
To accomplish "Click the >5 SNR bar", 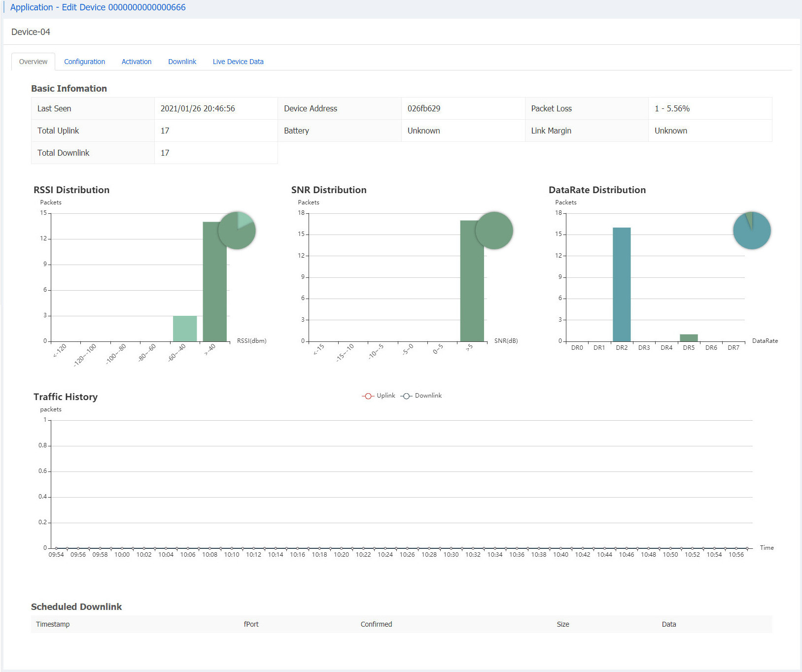I will pyautogui.click(x=472, y=281).
